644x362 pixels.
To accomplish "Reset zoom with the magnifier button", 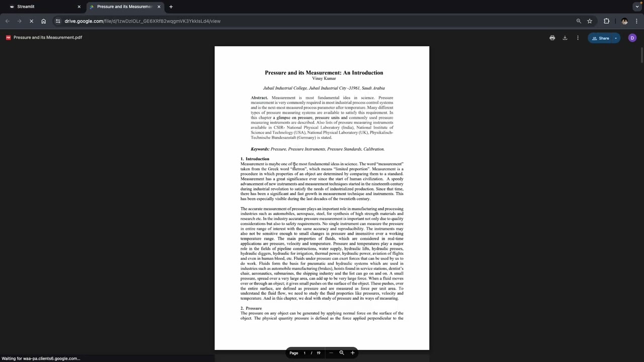I will [342, 353].
